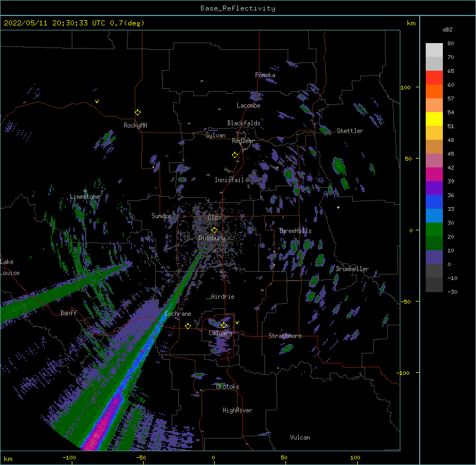
Task: Click the RockyMH label
Action: 135,125
